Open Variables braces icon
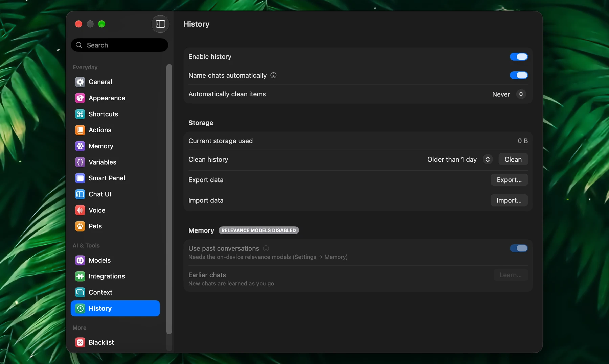This screenshot has width=609, height=364. 80,162
